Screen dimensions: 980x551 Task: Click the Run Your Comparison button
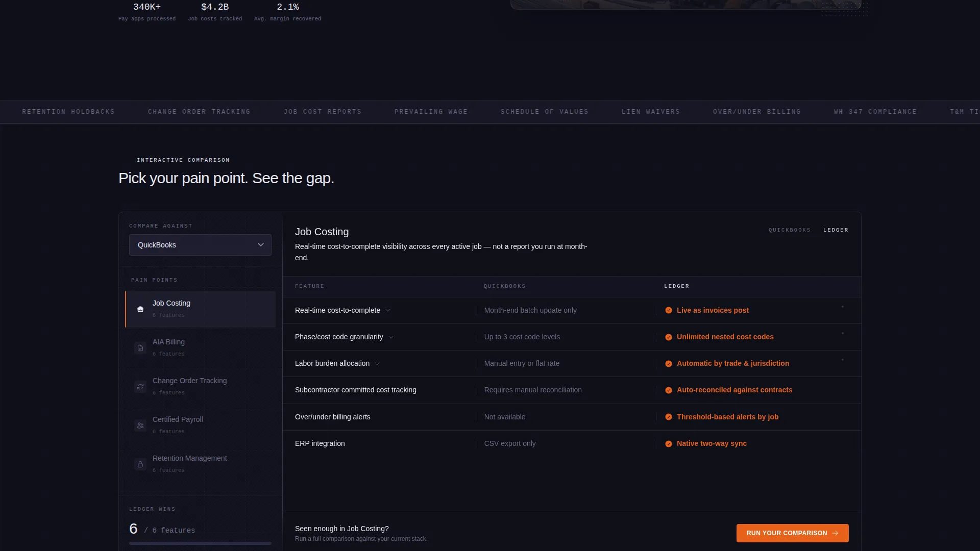[x=792, y=533]
